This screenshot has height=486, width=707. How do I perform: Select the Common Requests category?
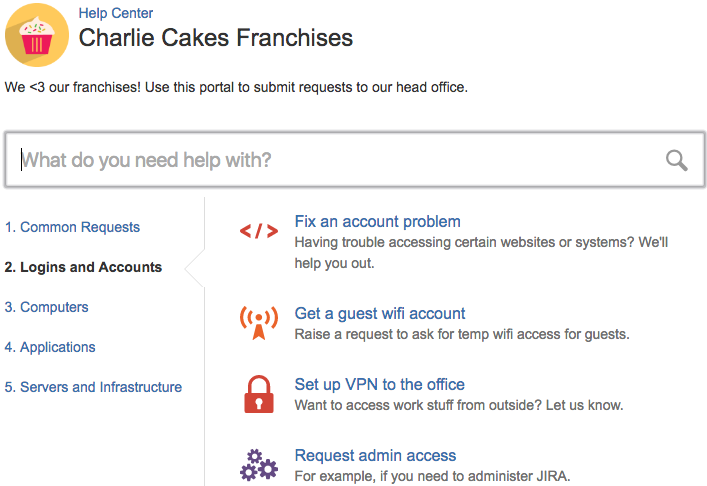(x=72, y=227)
